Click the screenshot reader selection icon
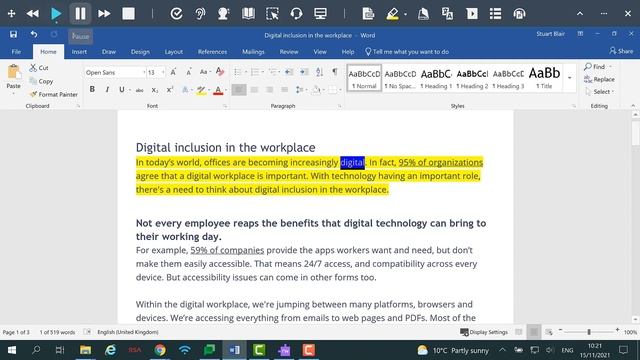Screen dimensions: 640x360 [x=272, y=14]
